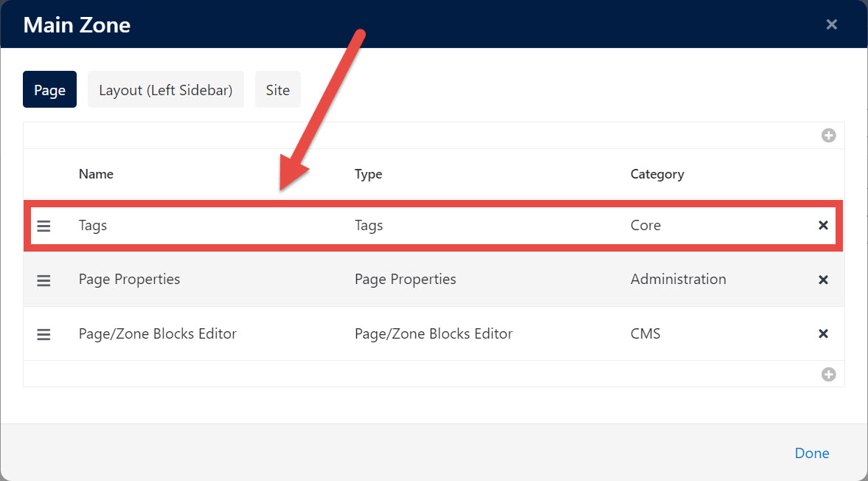Click the CMS category cell
The width and height of the screenshot is (868, 481).
coord(645,333)
